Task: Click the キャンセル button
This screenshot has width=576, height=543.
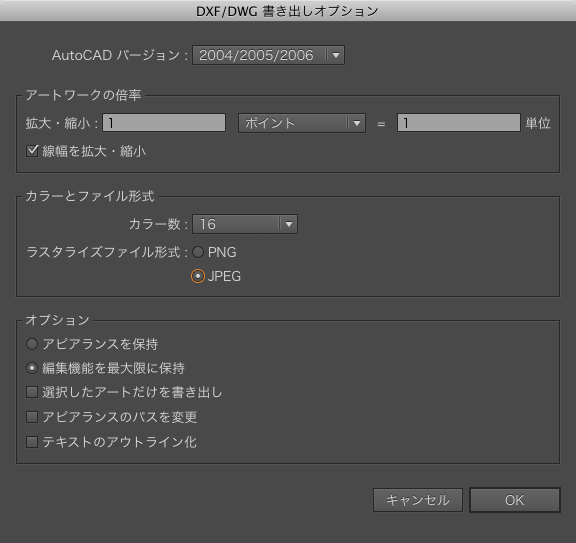Action: pyautogui.click(x=418, y=500)
